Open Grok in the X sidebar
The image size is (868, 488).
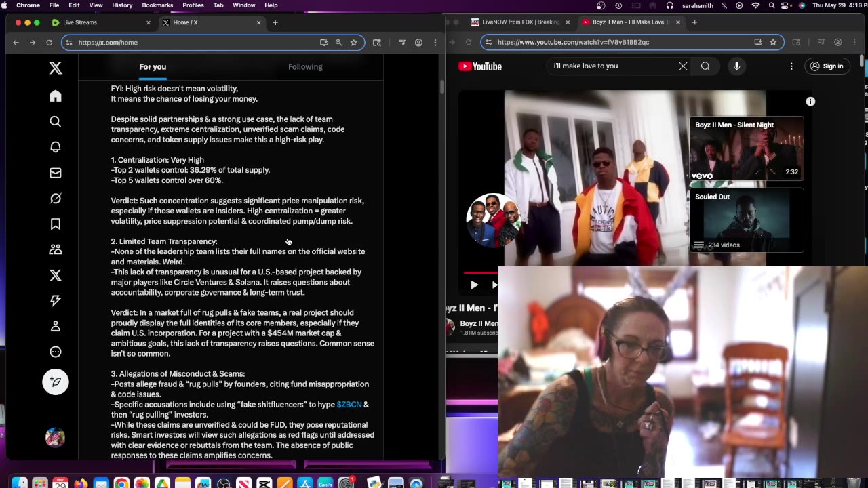(56, 199)
